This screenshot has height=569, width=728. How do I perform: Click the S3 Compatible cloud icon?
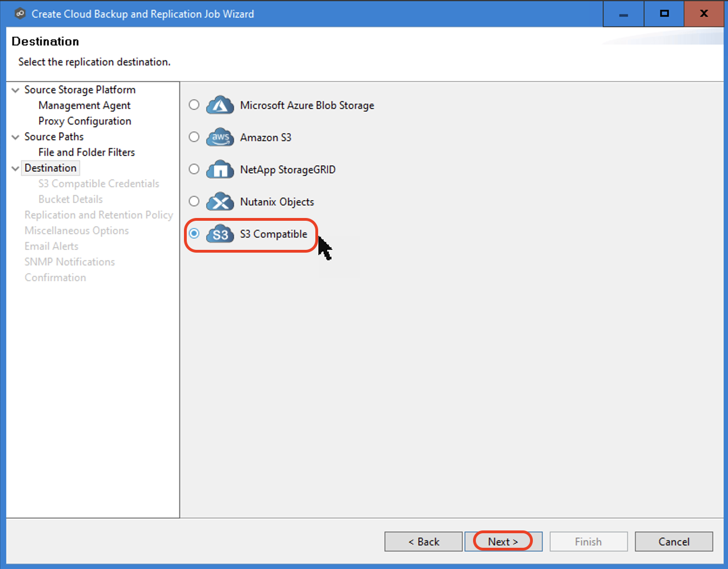(x=220, y=234)
